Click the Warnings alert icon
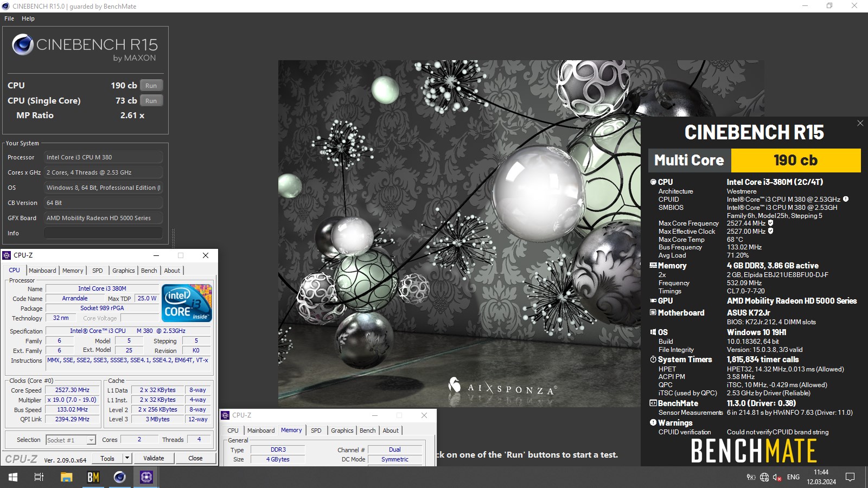This screenshot has width=868, height=488. (653, 422)
